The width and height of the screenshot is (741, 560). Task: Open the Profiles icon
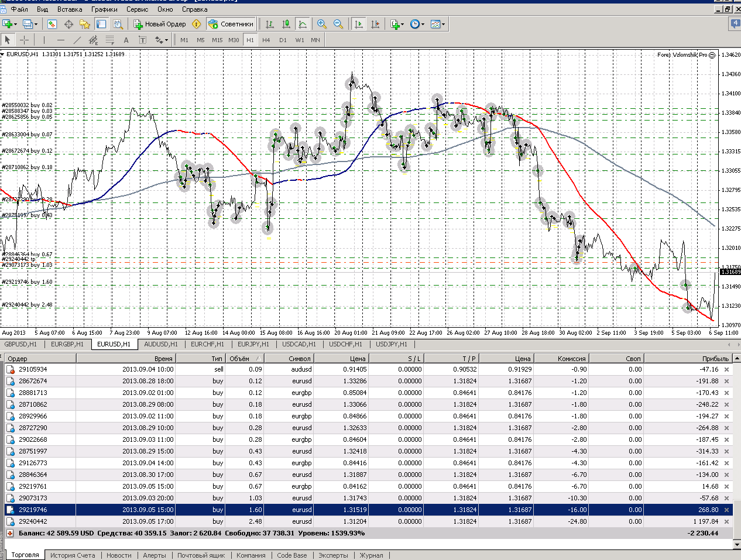pyautogui.click(x=27, y=24)
